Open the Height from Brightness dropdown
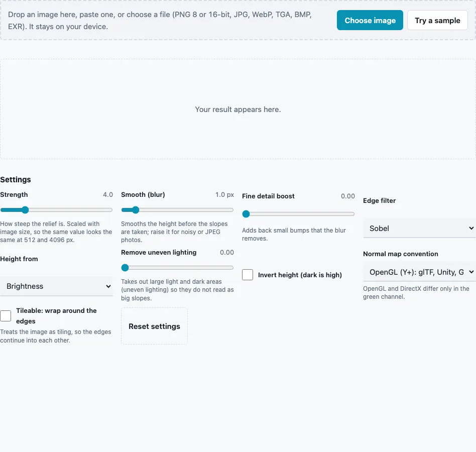The height and width of the screenshot is (452, 476). click(x=56, y=286)
